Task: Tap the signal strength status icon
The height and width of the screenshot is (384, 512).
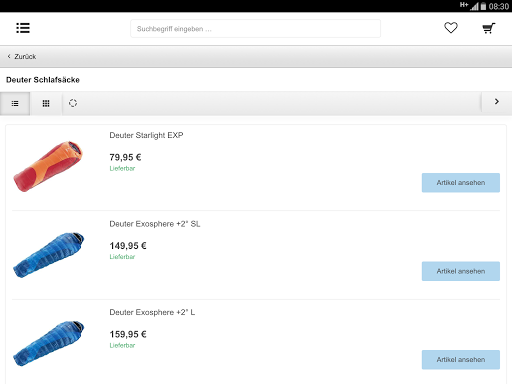Action: click(474, 6)
